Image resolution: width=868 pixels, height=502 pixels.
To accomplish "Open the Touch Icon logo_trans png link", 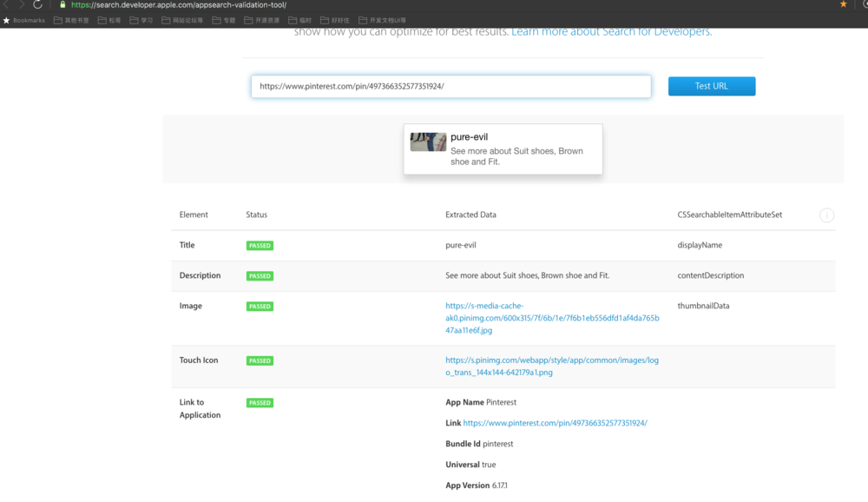I will click(x=552, y=367).
